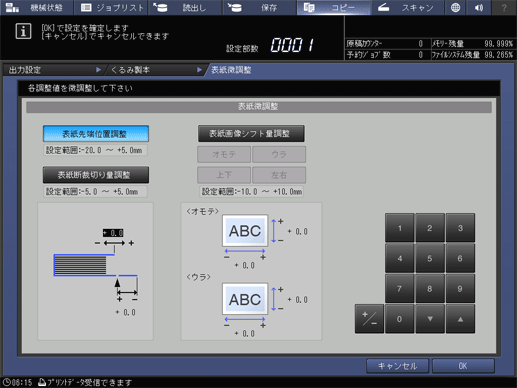Select 表紙断裁切り量調整 button
Image resolution: width=517 pixels, height=388 pixels.
(x=96, y=175)
